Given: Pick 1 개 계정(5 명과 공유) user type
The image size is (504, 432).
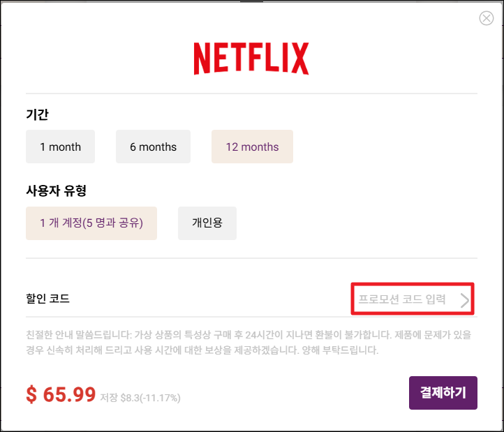Looking at the screenshot, I should coord(91,223).
